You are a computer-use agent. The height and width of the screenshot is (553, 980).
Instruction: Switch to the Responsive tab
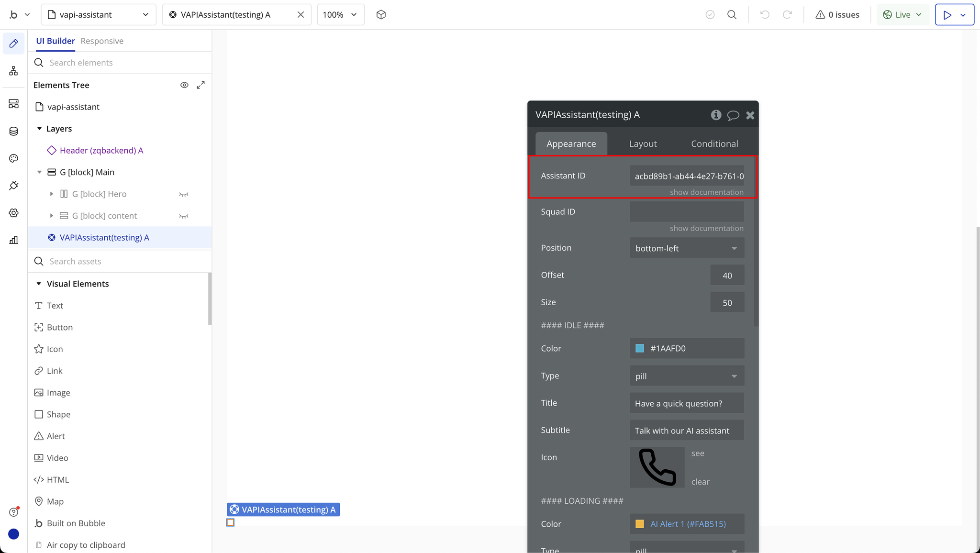click(x=102, y=41)
